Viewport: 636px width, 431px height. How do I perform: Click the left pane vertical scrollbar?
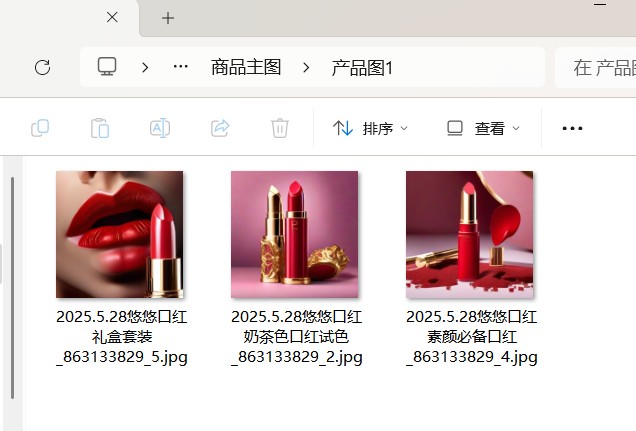click(x=13, y=288)
